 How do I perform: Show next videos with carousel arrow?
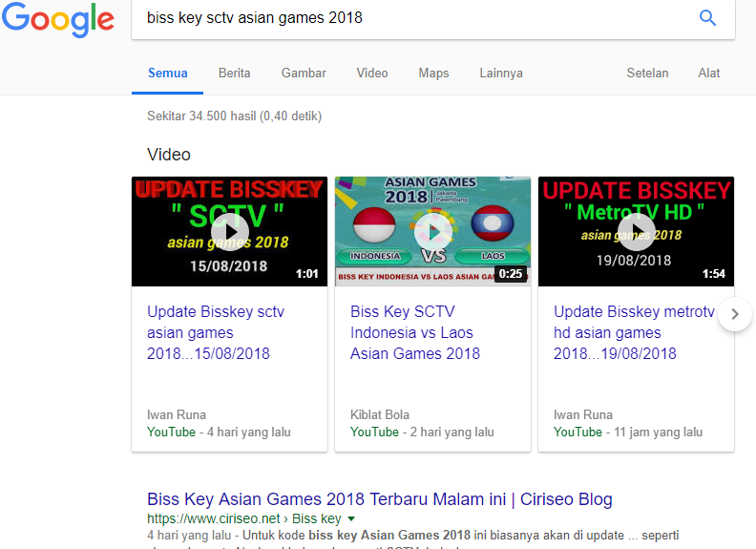pos(734,313)
